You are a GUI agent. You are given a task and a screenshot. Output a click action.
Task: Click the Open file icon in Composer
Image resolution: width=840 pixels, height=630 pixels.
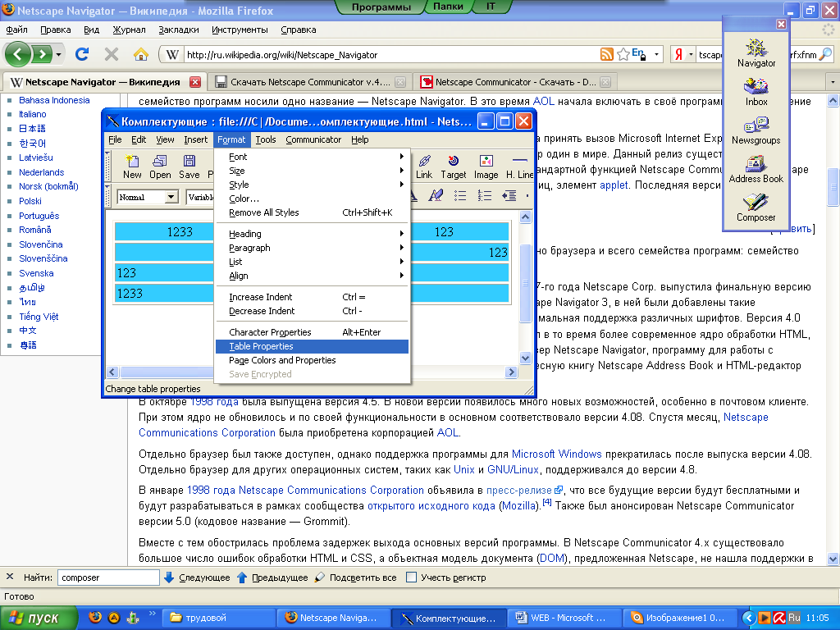[x=160, y=167]
